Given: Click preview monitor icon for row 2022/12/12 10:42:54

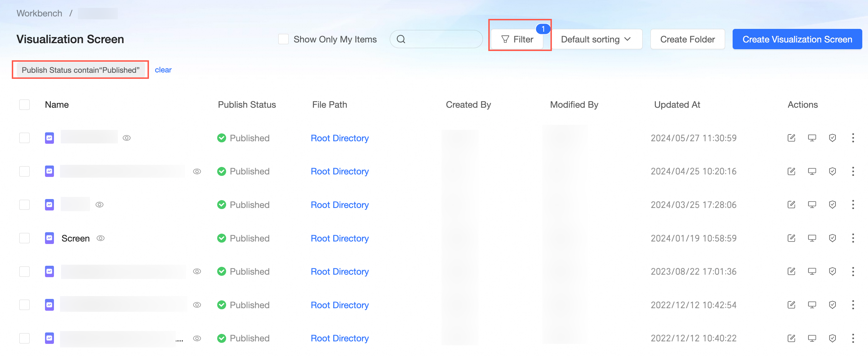Looking at the screenshot, I should point(812,305).
